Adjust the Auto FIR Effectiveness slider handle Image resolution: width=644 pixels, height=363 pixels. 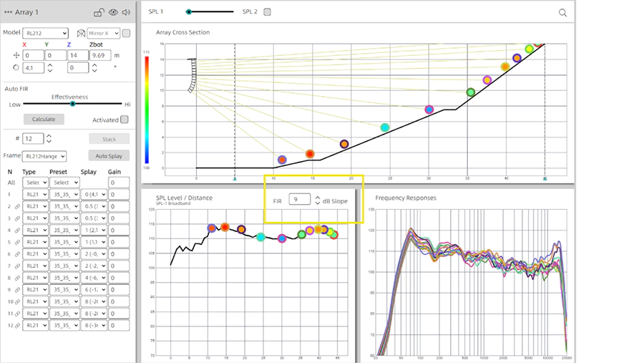pyautogui.click(x=72, y=104)
